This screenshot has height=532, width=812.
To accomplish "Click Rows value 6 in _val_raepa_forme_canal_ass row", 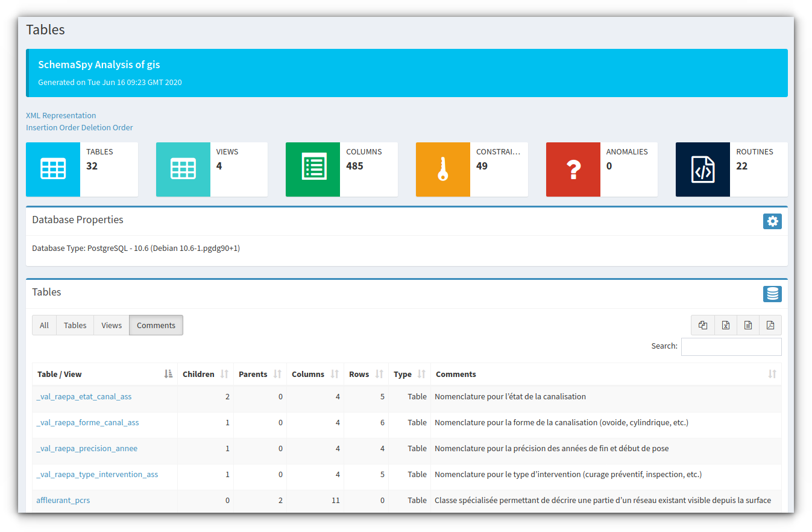I will 382,422.
